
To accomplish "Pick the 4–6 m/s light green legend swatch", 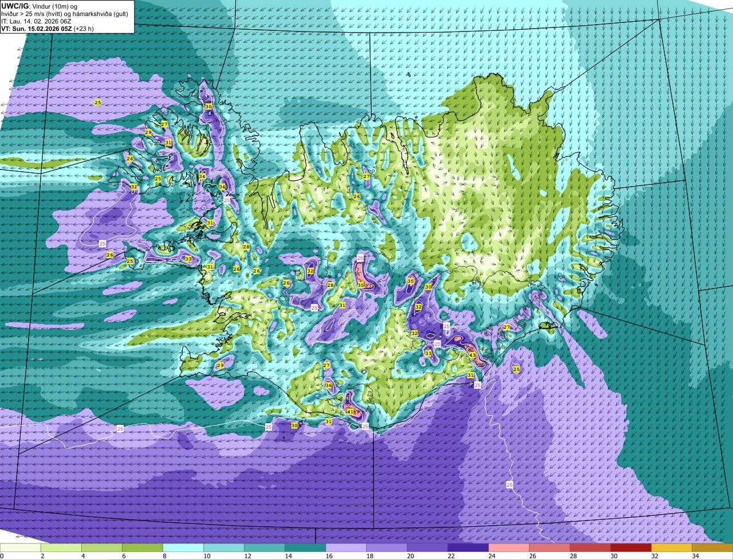I will tap(102, 547).
